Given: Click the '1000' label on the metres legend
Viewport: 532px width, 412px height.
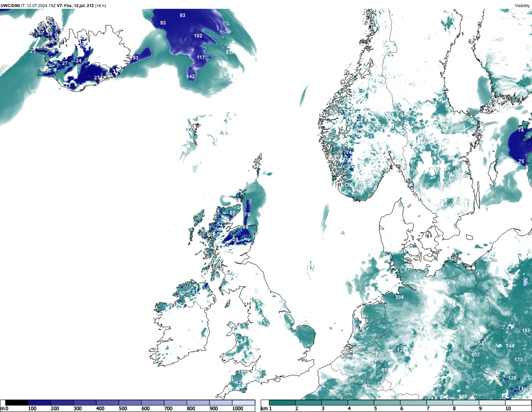Looking at the screenshot, I should tap(238, 409).
